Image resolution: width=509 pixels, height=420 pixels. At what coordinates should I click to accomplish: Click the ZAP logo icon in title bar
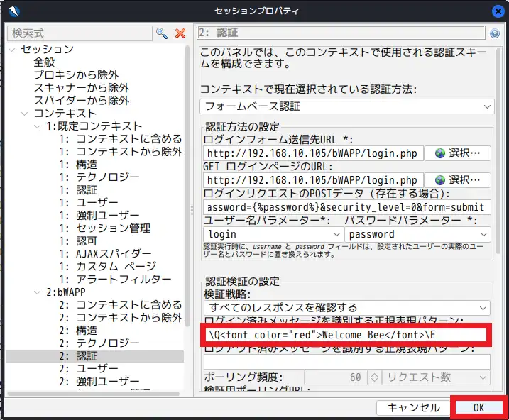[x=14, y=11]
